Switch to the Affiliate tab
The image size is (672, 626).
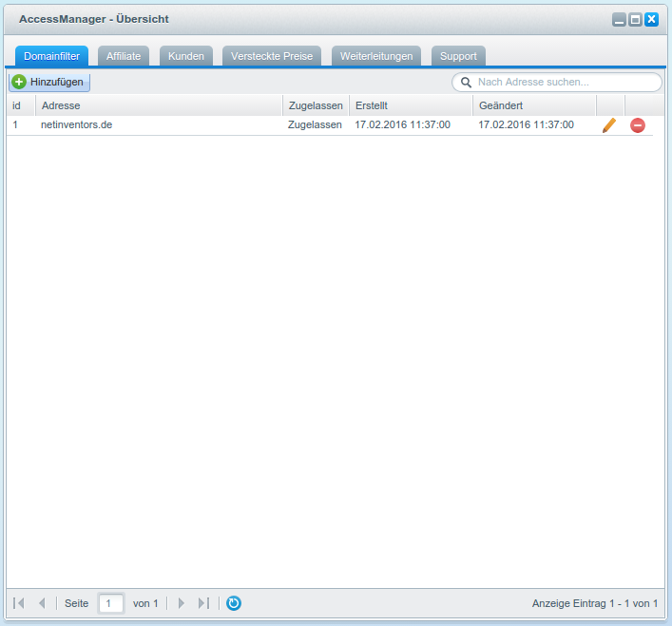pyautogui.click(x=124, y=56)
